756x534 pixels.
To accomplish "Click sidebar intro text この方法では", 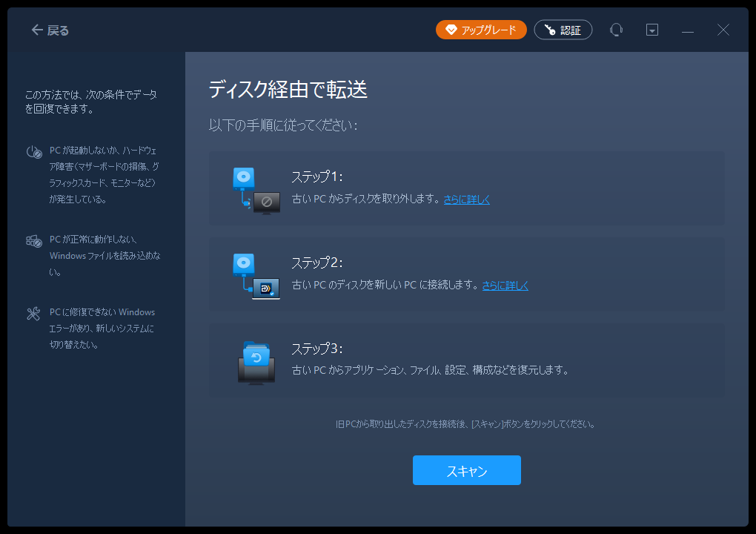I will click(x=91, y=102).
